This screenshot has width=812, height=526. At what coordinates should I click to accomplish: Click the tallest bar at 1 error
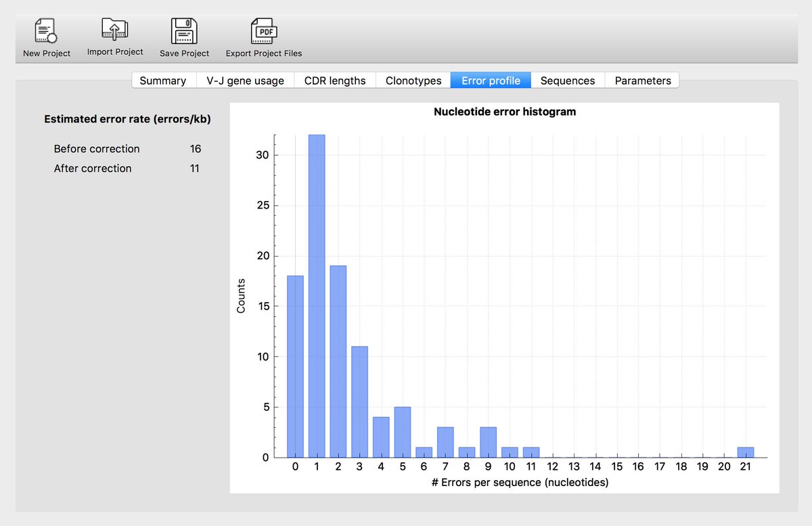click(317, 296)
